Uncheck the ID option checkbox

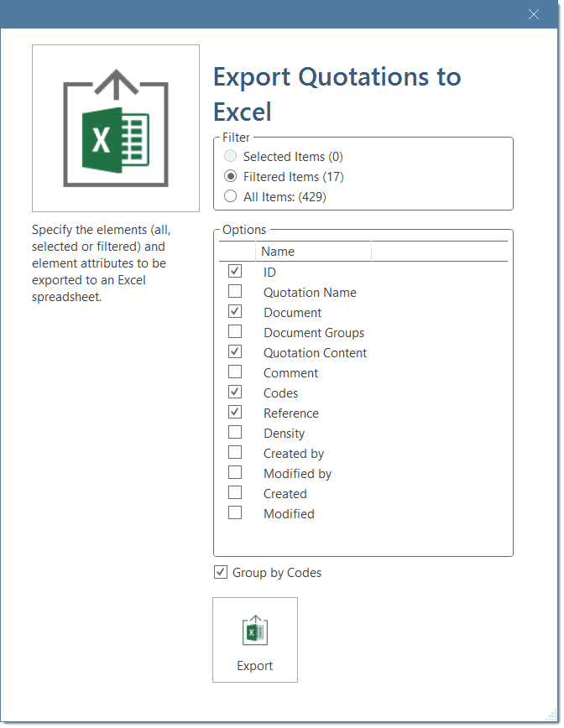pyautogui.click(x=235, y=271)
